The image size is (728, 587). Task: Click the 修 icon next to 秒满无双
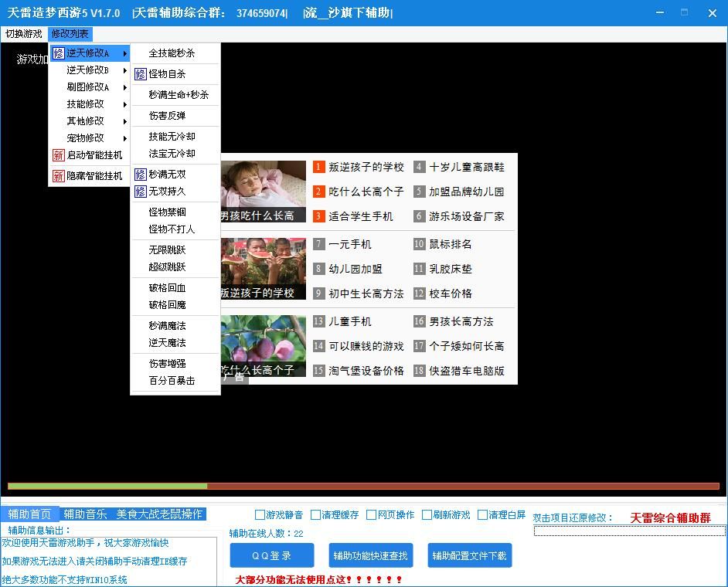click(141, 175)
